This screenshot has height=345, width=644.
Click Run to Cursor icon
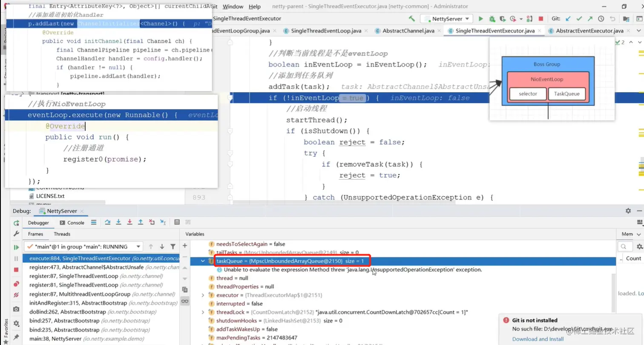[x=163, y=223]
